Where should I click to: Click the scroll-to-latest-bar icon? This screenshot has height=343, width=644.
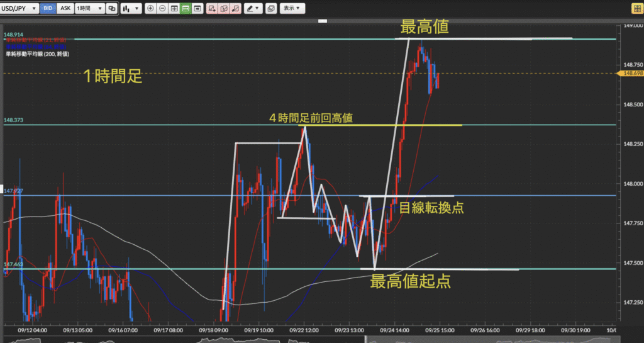[x=197, y=9]
